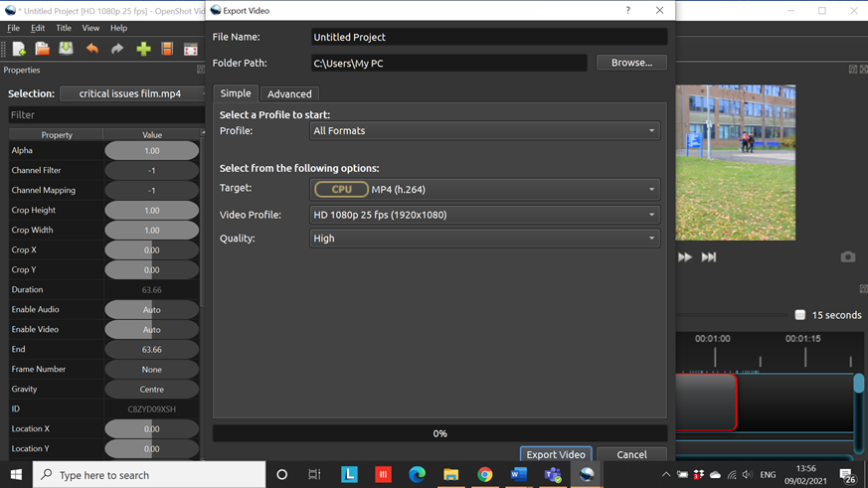Open the File menu
Viewport: 868px width, 488px height.
[13, 28]
